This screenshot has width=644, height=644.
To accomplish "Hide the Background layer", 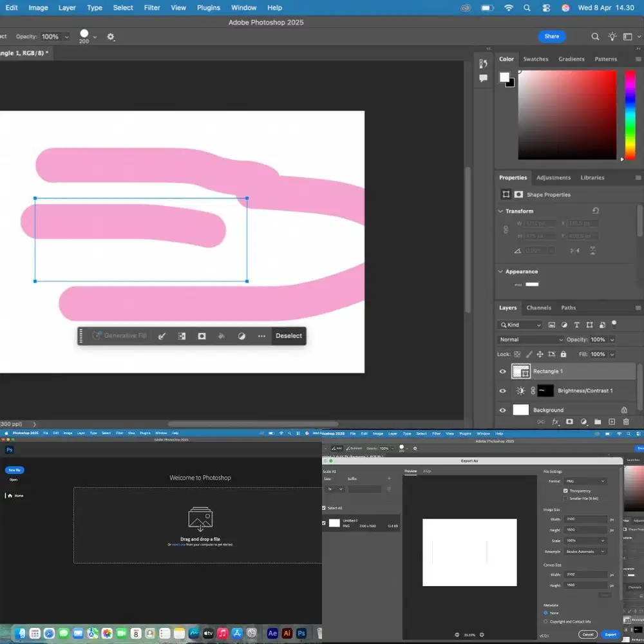I will click(x=502, y=410).
